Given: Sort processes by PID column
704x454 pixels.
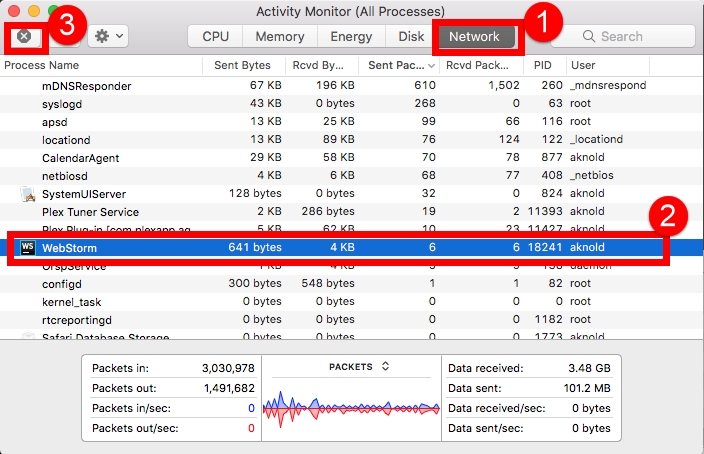Looking at the screenshot, I should (543, 65).
